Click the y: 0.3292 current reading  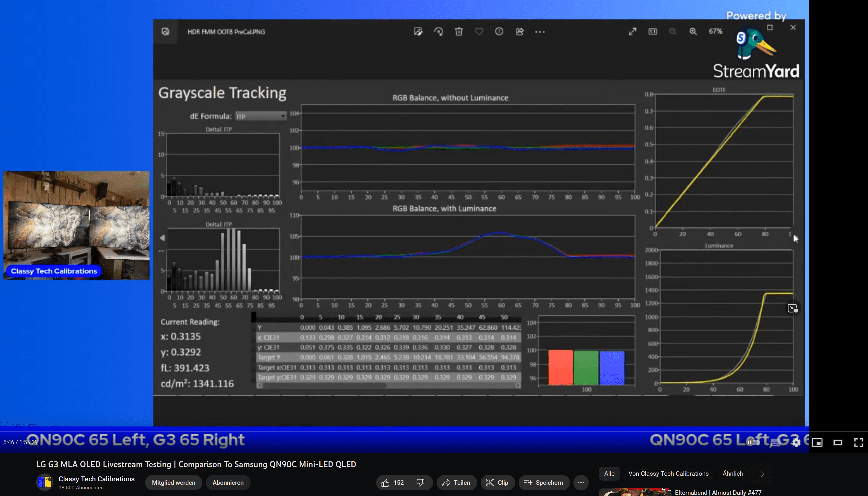coord(181,352)
